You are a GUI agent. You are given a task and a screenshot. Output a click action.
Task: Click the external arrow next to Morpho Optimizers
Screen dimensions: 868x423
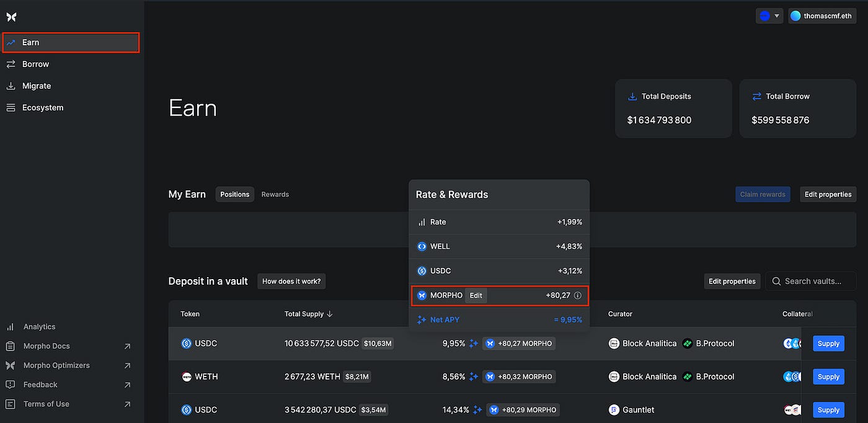click(127, 365)
